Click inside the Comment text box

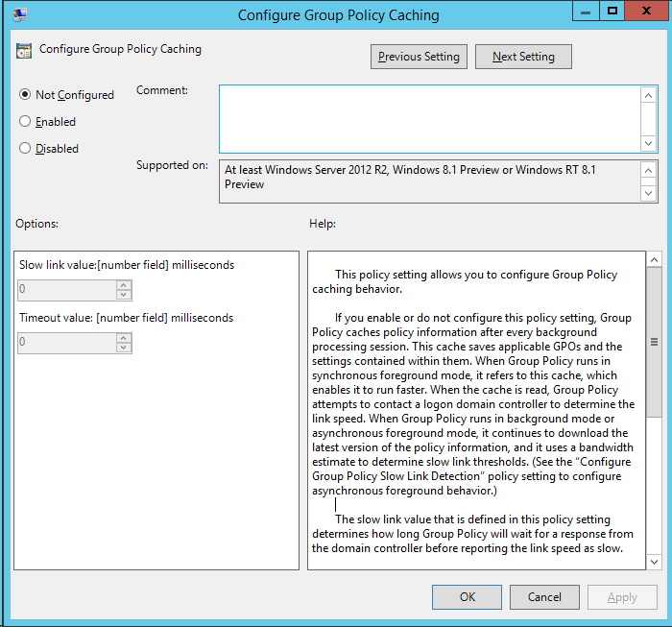pos(429,118)
